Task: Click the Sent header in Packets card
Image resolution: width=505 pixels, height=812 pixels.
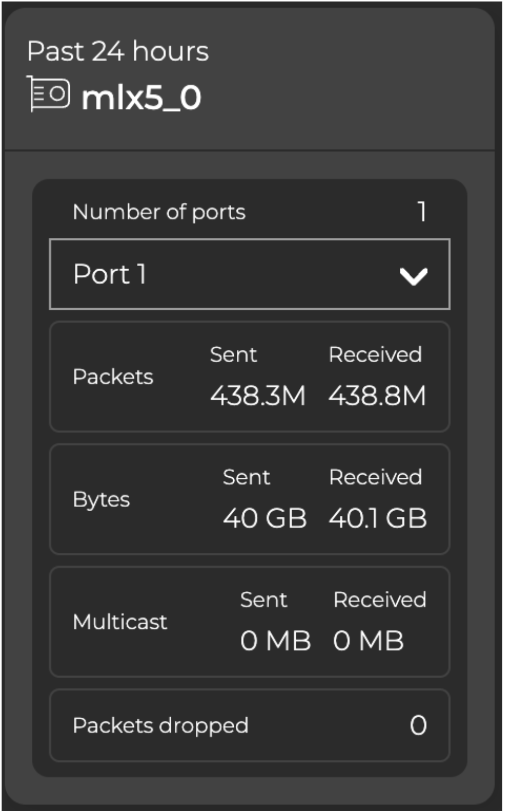Action: 233,354
